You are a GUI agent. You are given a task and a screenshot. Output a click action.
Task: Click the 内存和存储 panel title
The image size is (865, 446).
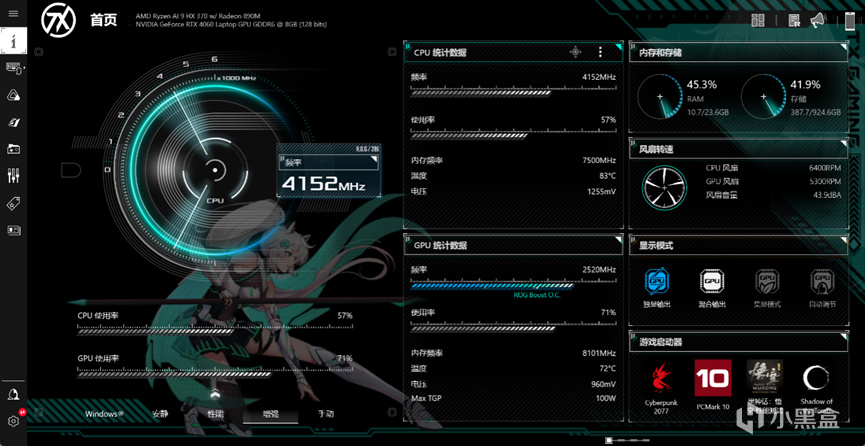pyautogui.click(x=660, y=53)
